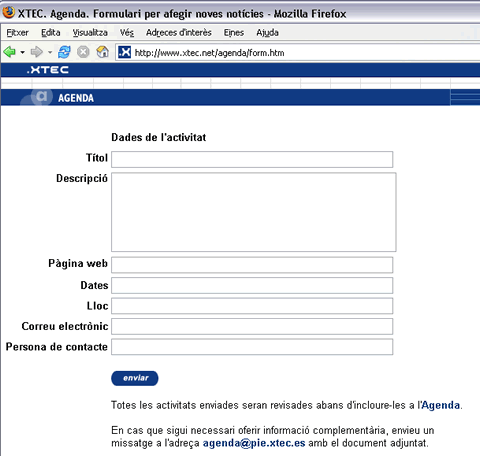
Task: Submit the form with the enviar button
Action: [x=135, y=378]
